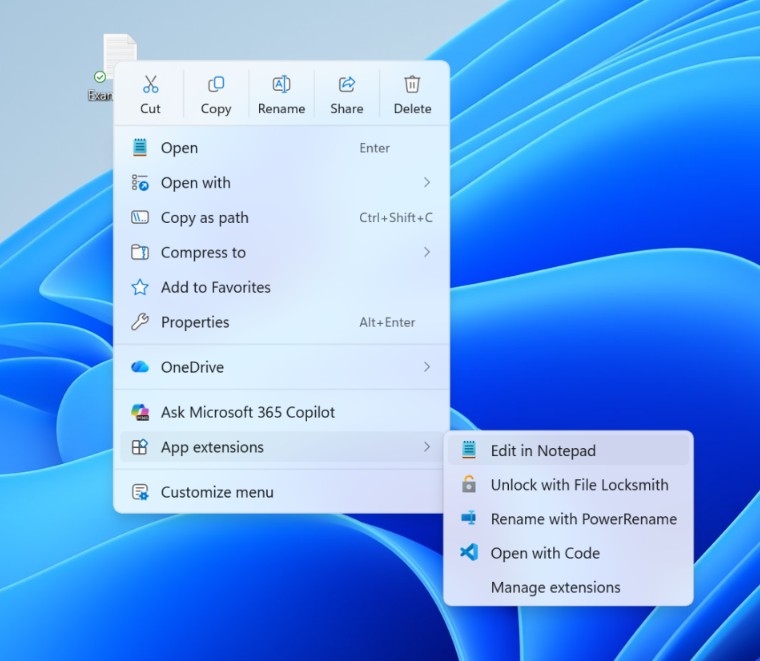Click the Share label under its icon
Image resolution: width=760 pixels, height=661 pixels.
pyautogui.click(x=347, y=109)
